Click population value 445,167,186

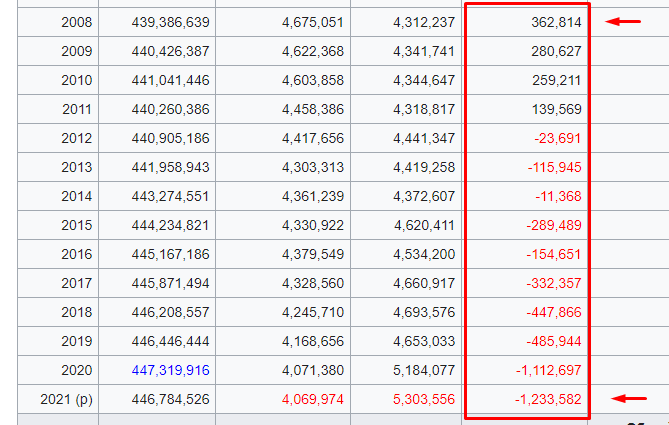[170, 254]
